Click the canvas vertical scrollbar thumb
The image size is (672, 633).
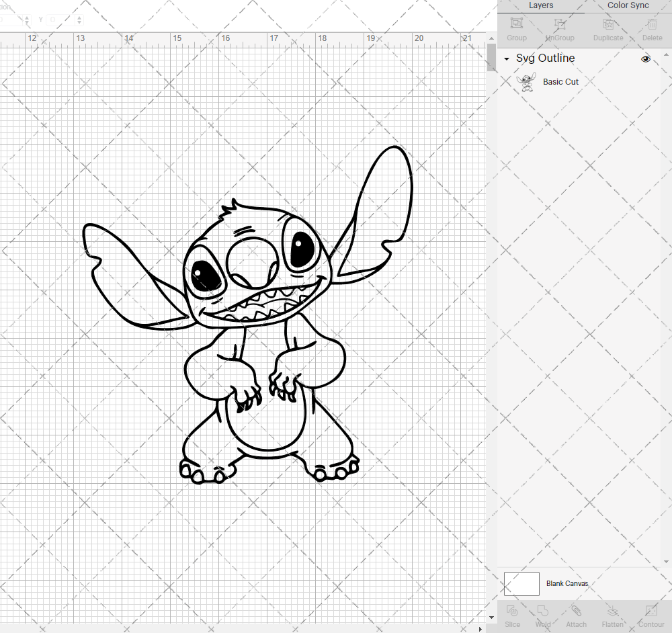point(491,57)
